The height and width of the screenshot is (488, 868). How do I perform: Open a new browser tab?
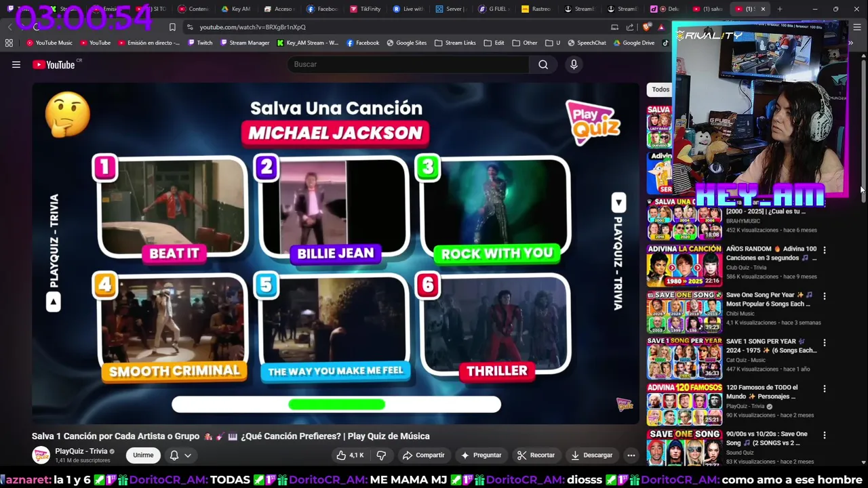point(780,9)
